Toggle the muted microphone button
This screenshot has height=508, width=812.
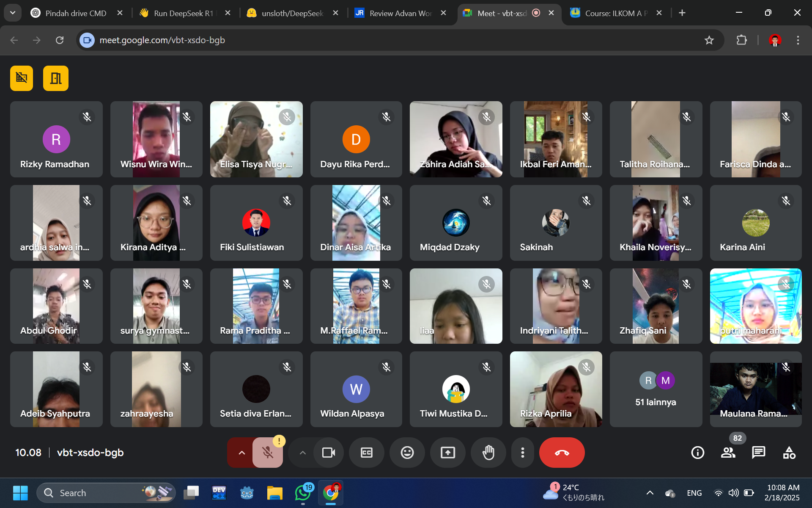point(267,453)
